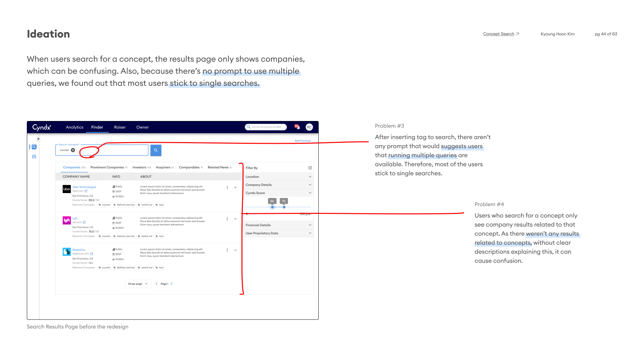Open the Lyft company link
This screenshot has height=362, width=644.
click(75, 219)
